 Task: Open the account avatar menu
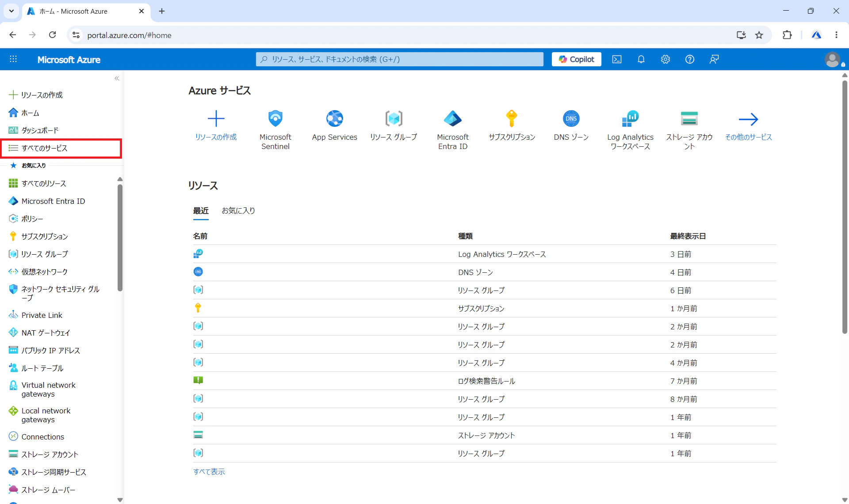833,60
